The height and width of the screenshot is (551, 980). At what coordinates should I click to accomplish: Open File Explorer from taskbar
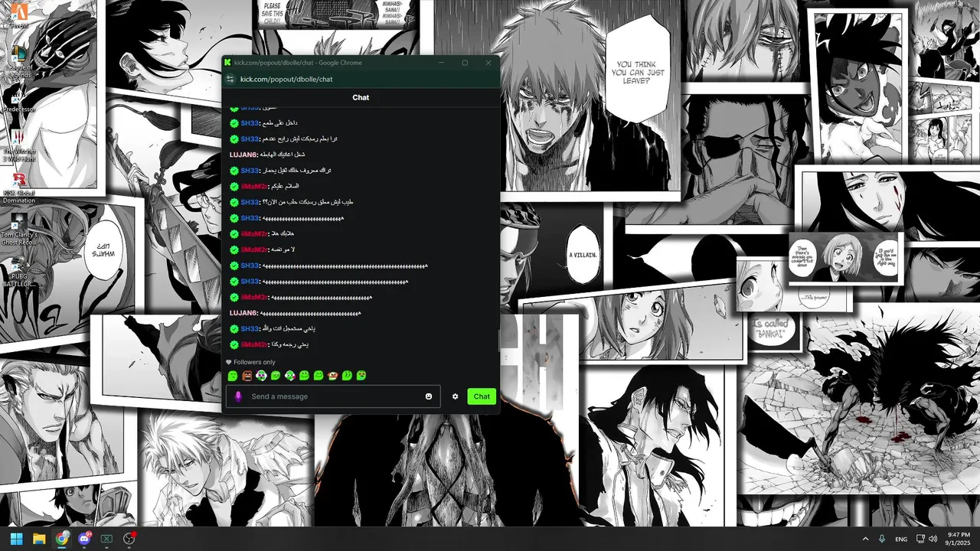(39, 539)
